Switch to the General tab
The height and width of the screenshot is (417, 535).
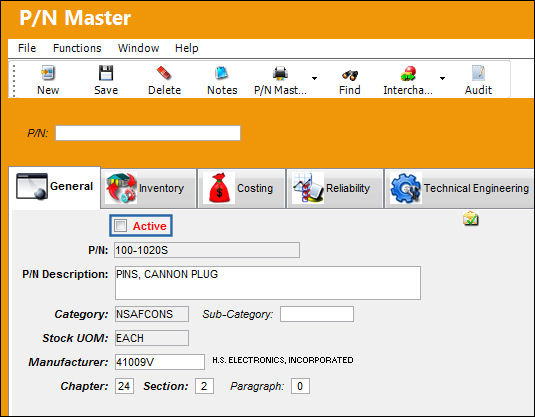pos(55,187)
